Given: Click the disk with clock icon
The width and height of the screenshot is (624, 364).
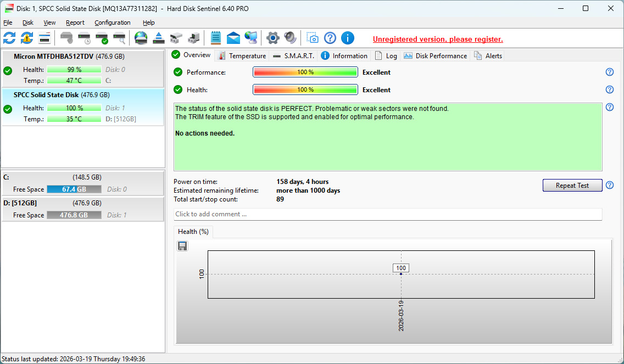Looking at the screenshot, I should (x=85, y=38).
